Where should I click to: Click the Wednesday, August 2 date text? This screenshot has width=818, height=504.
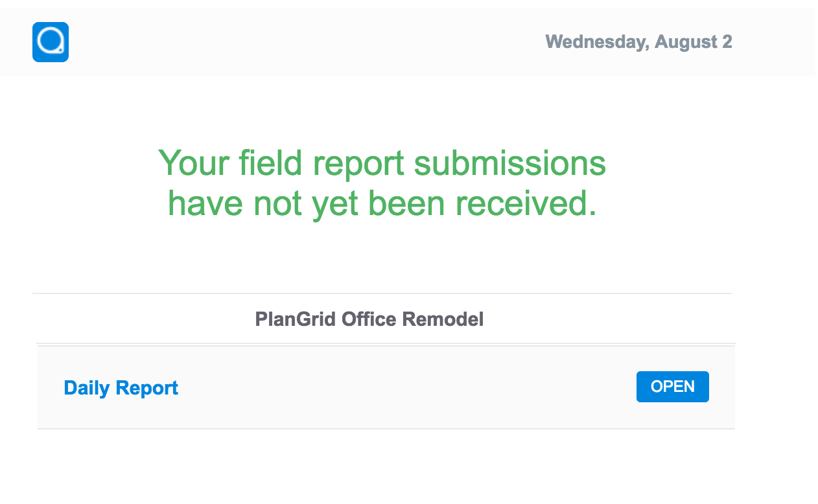tap(639, 42)
